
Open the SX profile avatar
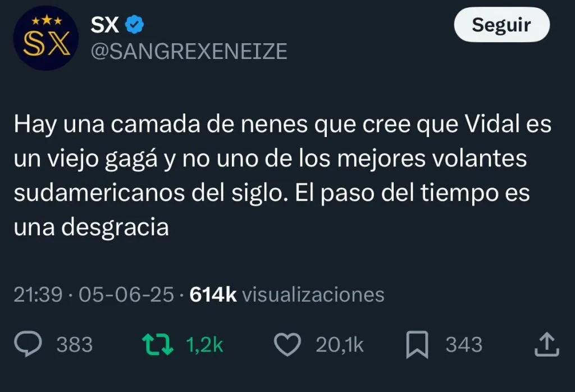click(45, 38)
